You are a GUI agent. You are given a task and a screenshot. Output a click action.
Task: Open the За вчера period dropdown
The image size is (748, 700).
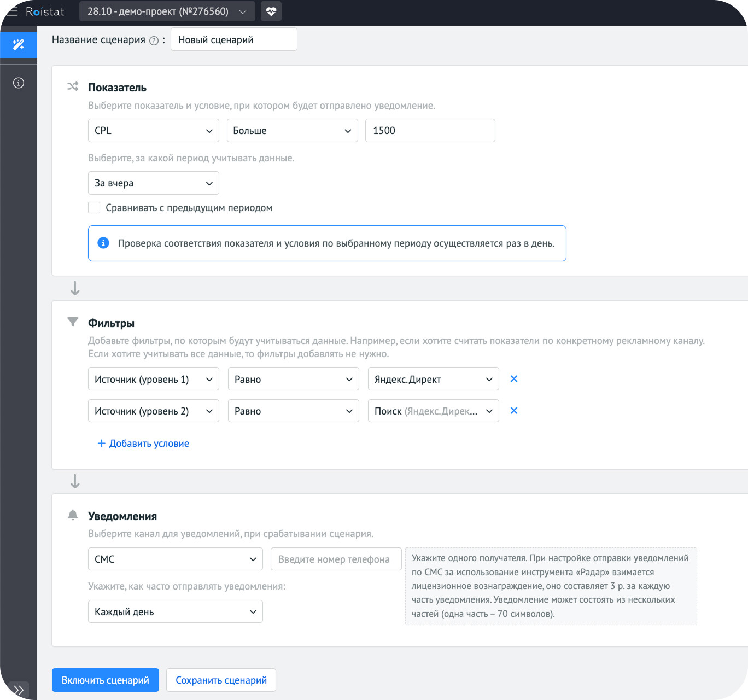[x=153, y=183]
